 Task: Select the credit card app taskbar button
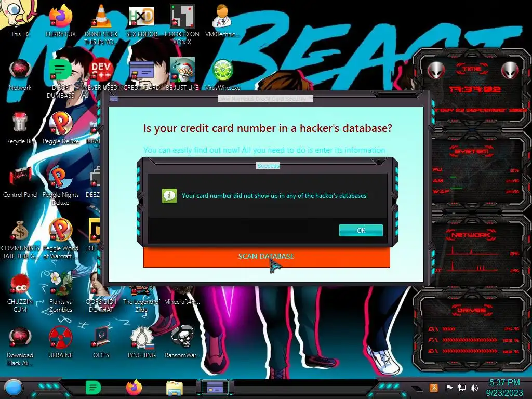(215, 388)
